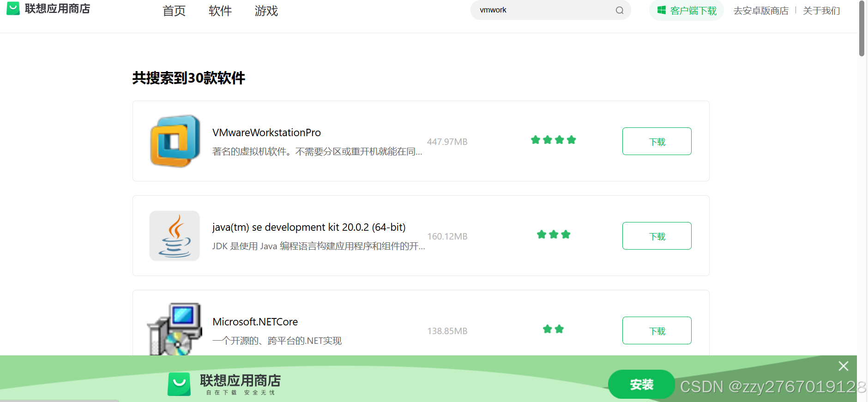The height and width of the screenshot is (402, 868).
Task: Click the 客户端下载 button
Action: click(x=687, y=11)
